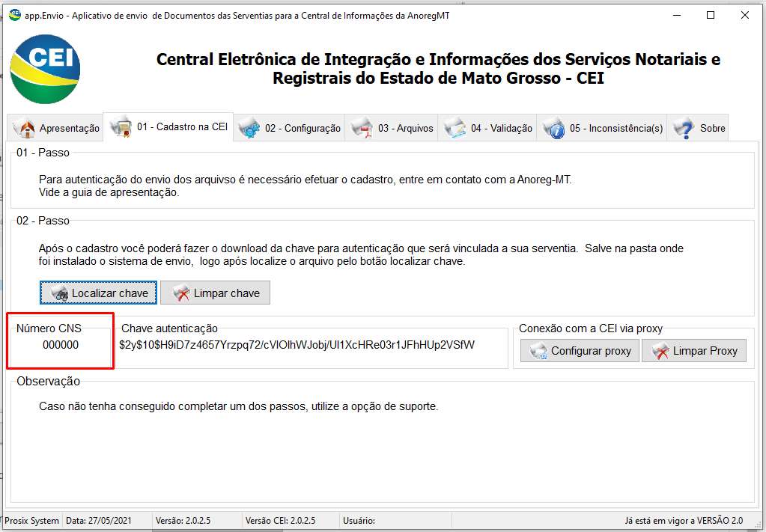Click the gear icon on the Configuração tab

(249, 129)
